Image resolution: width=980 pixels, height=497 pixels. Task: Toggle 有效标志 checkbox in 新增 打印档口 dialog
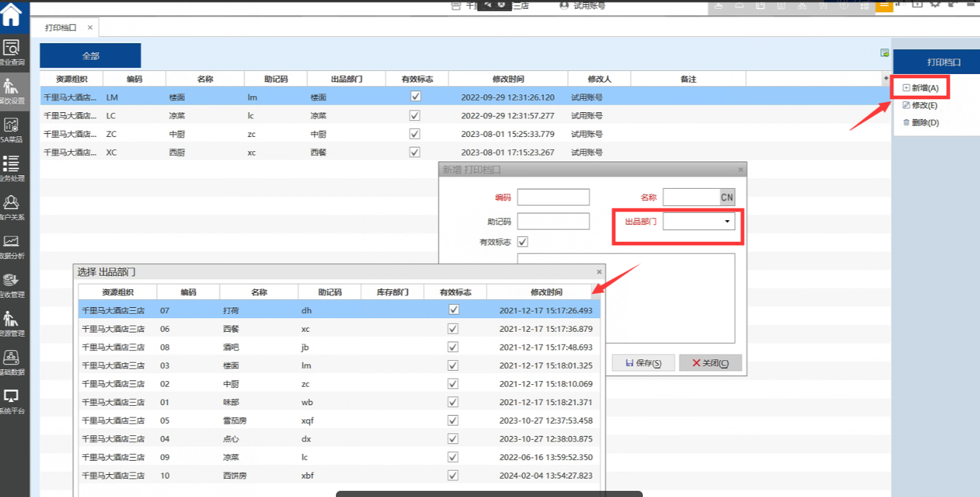523,242
